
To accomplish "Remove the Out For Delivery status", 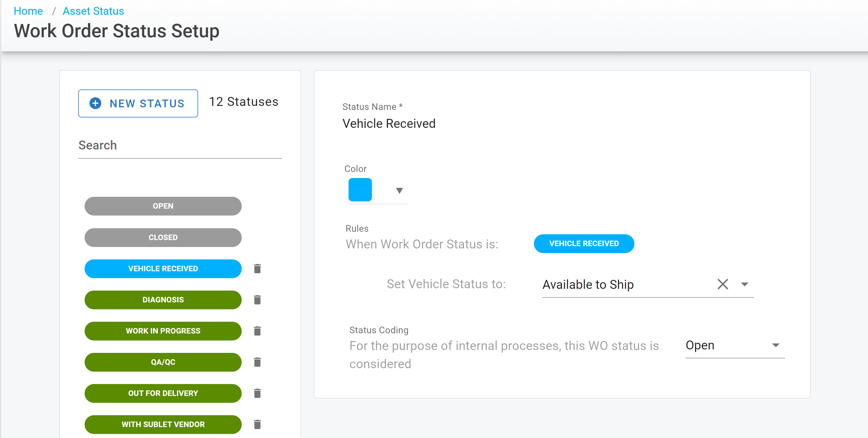I will [x=257, y=393].
